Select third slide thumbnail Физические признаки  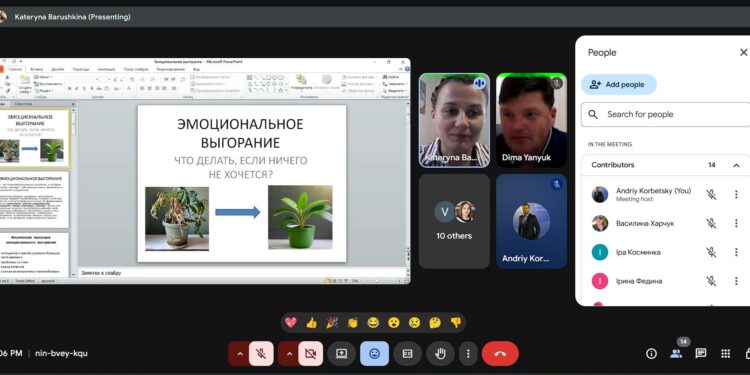click(x=34, y=254)
